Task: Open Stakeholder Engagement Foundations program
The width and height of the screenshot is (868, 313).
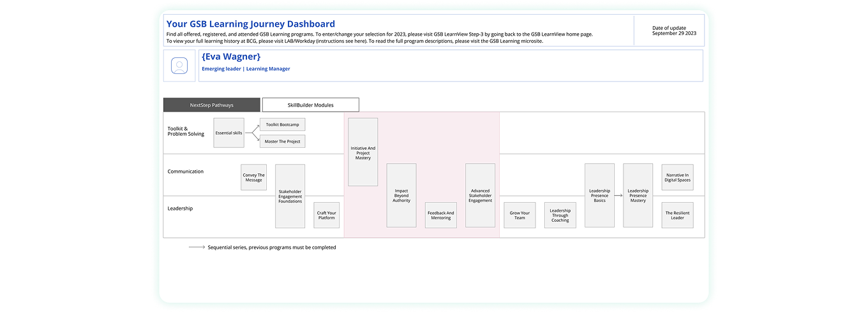Action: coord(290,196)
